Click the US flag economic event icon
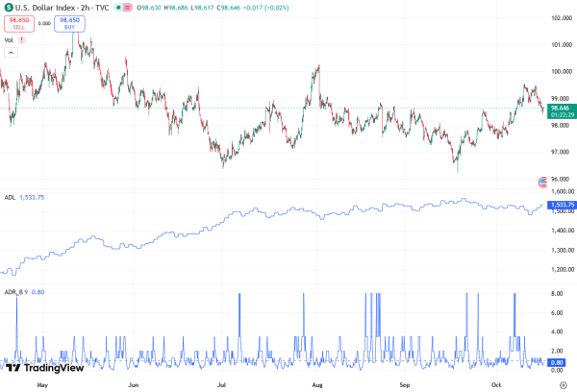The image size is (577, 392). (544, 182)
